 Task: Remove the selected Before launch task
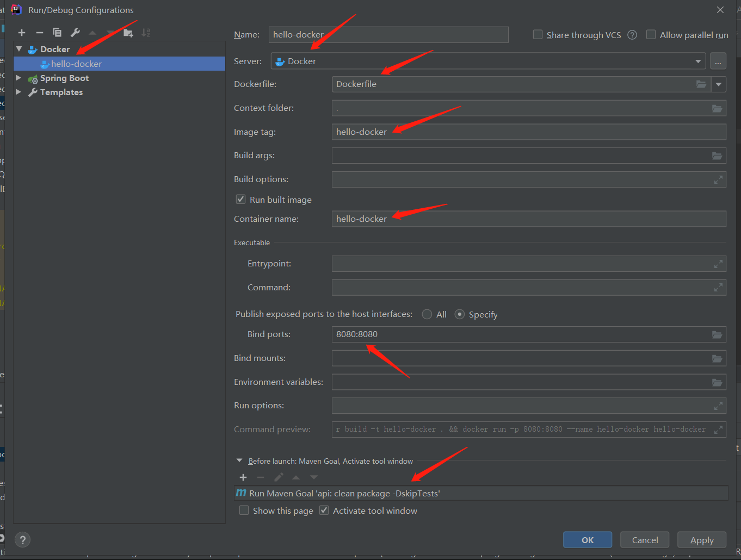261,477
